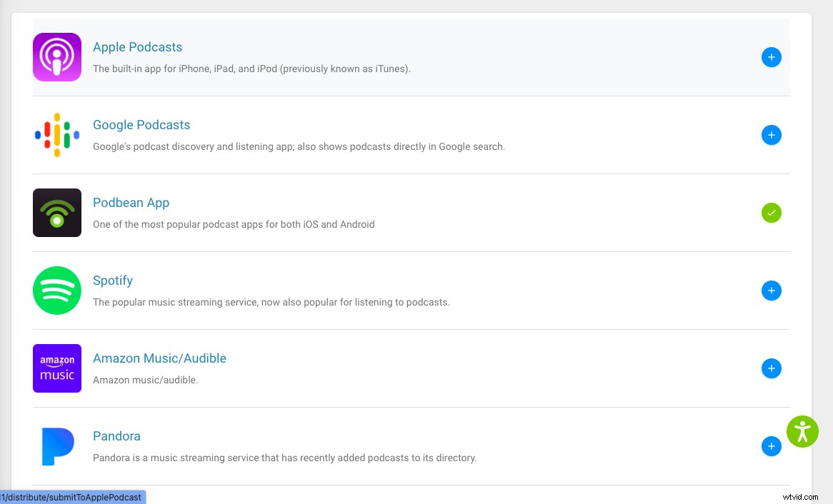Open the accessibility widget icon
Image resolution: width=833 pixels, height=504 pixels.
click(x=802, y=431)
